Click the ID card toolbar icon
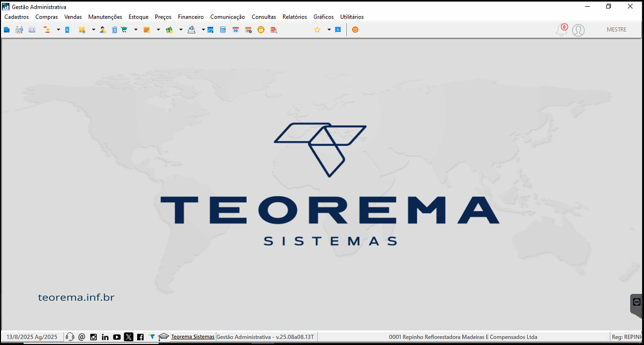 pos(32,30)
